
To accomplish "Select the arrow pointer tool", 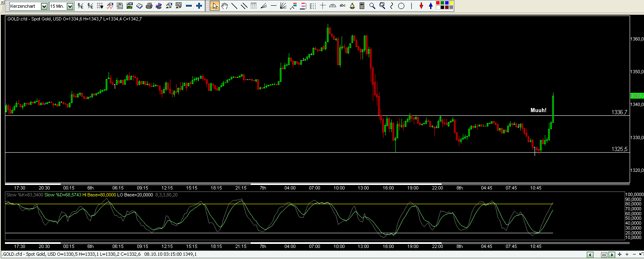I will pyautogui.click(x=215, y=6).
